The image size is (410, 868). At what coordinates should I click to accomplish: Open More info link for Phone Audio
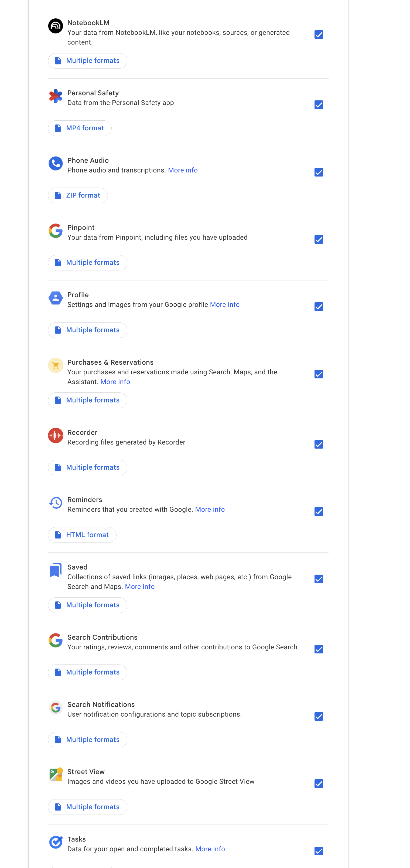183,170
